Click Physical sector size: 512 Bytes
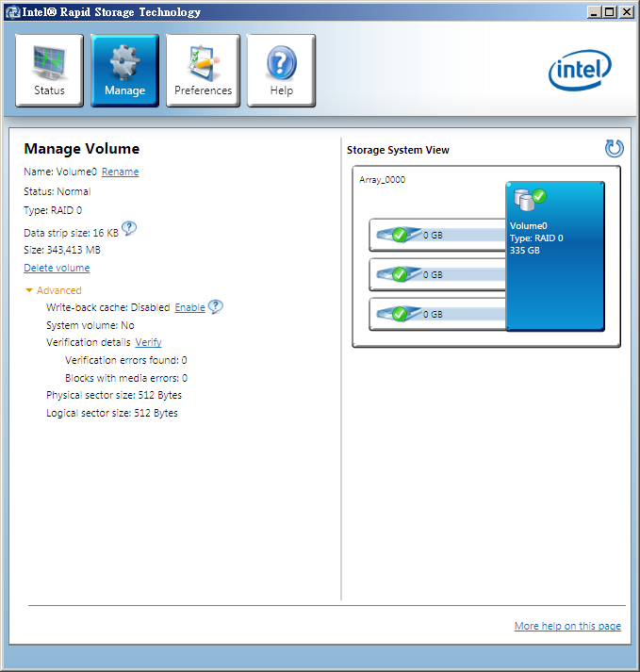 [x=114, y=395]
